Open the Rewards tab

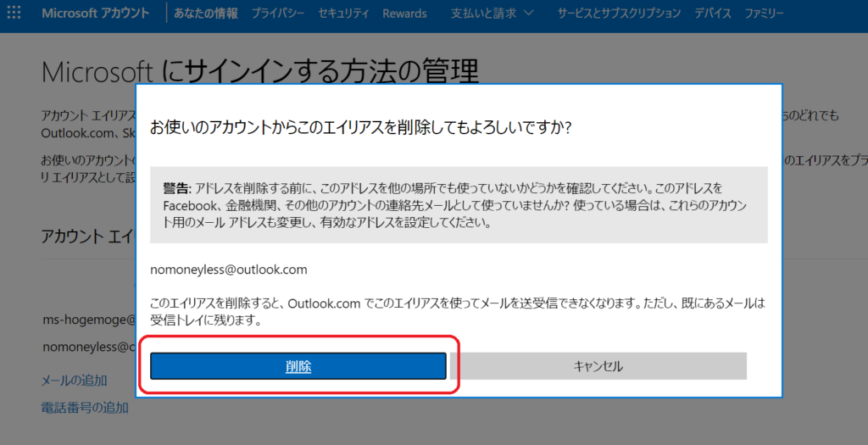coord(404,14)
